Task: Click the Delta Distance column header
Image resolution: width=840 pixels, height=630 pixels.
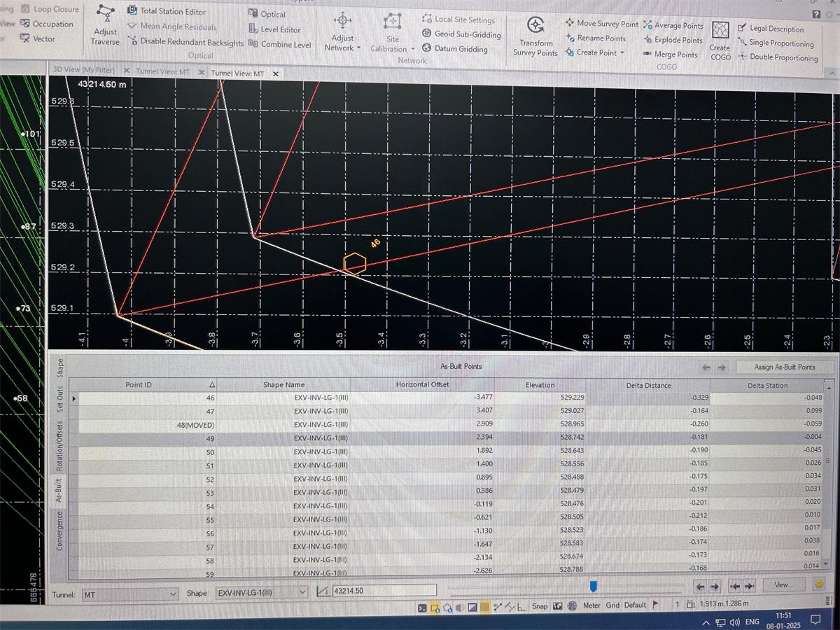Action: point(648,385)
